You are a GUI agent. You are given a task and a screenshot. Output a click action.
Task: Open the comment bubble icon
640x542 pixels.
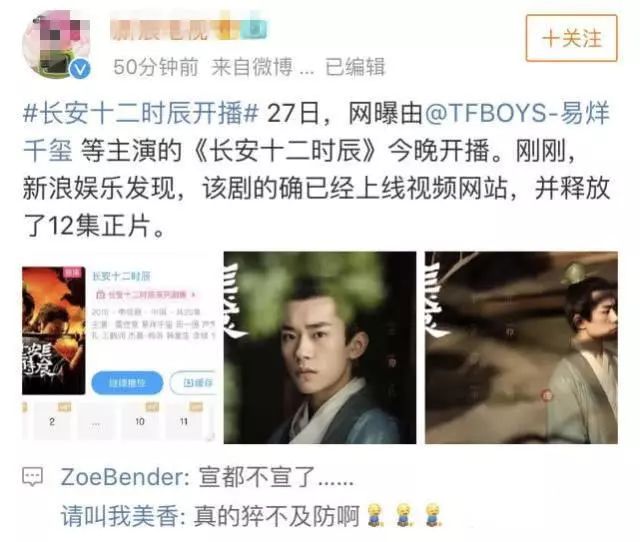pos(32,476)
